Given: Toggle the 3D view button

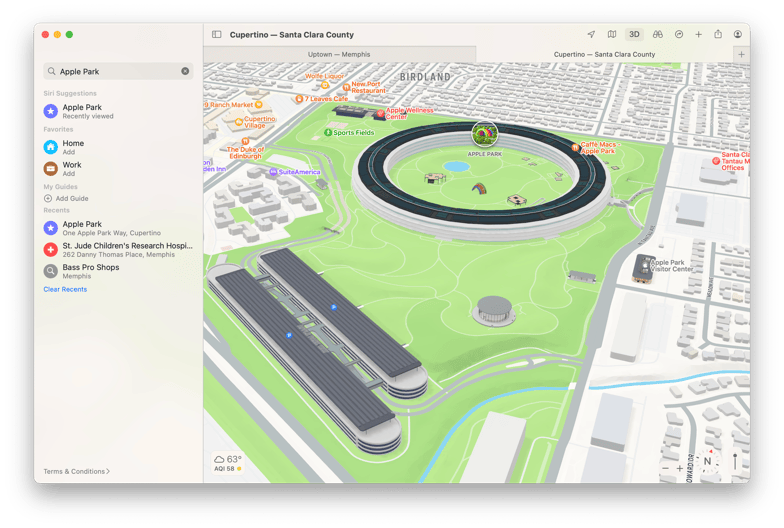Looking at the screenshot, I should pyautogui.click(x=634, y=34).
